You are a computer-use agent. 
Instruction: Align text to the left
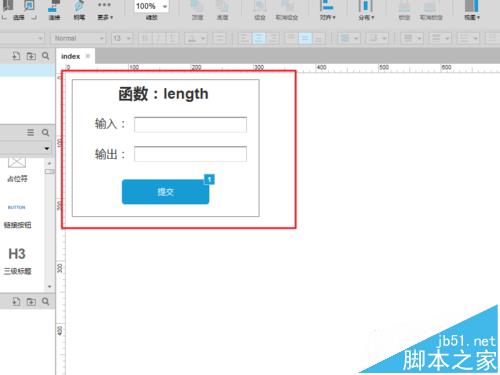[245, 38]
